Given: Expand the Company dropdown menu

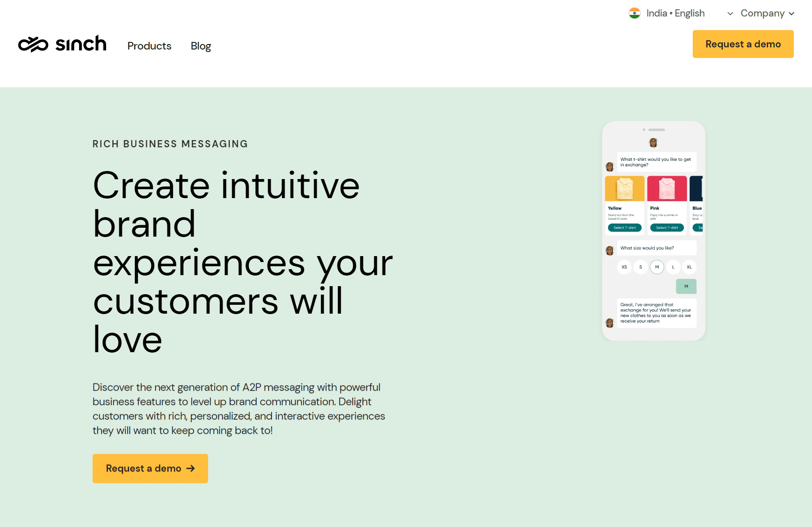Looking at the screenshot, I should point(762,13).
